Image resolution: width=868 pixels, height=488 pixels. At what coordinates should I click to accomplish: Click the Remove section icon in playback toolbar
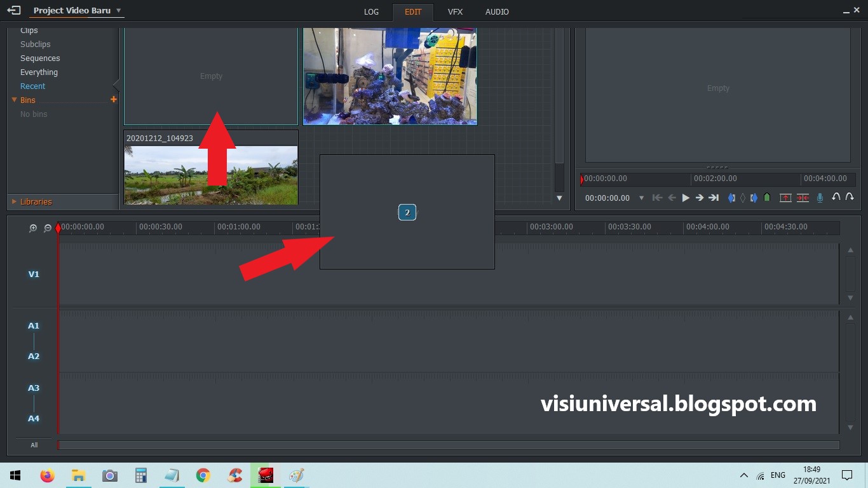point(802,198)
